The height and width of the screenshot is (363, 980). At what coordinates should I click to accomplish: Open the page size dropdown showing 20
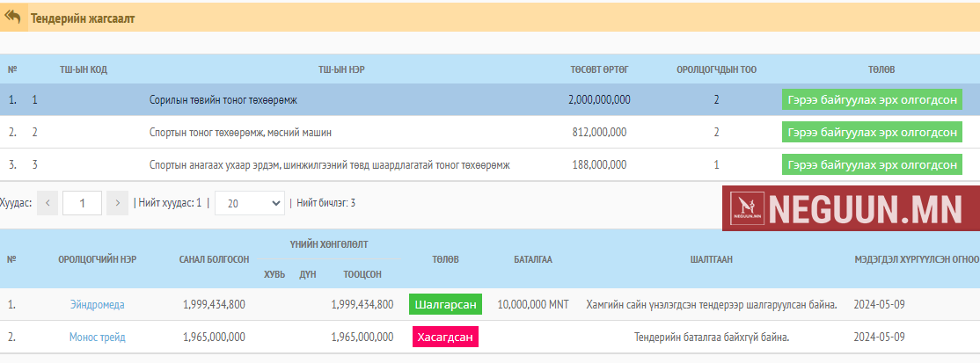point(249,203)
